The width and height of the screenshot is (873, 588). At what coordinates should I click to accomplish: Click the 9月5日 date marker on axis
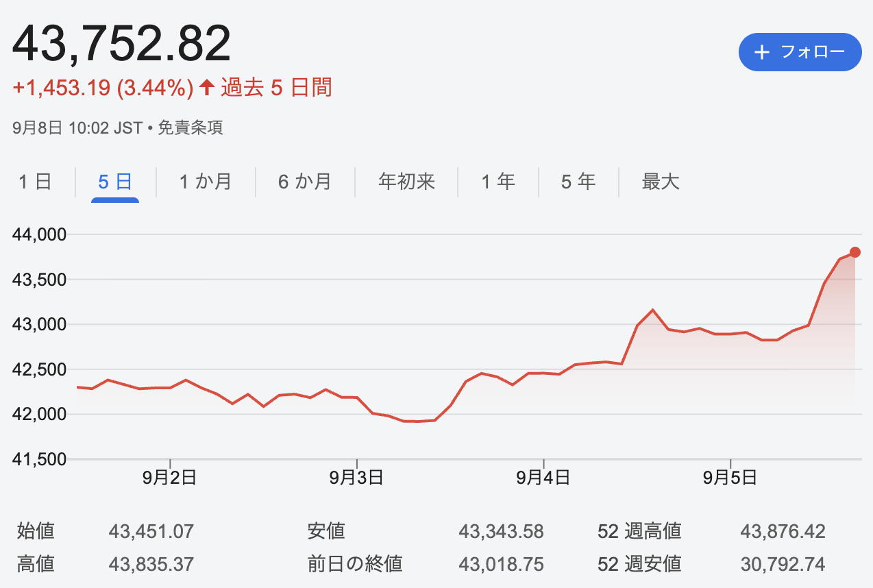730,478
